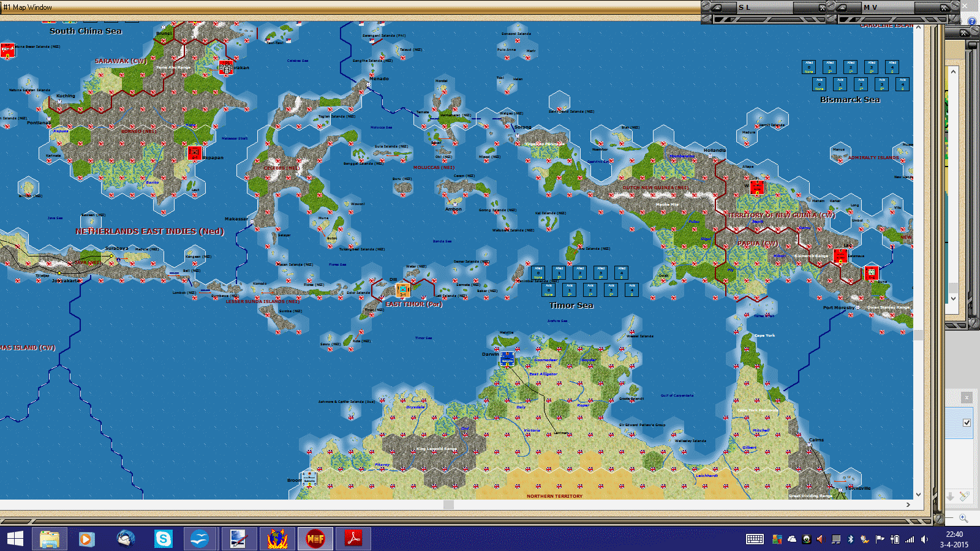Open the on-screen keyboard tray icon
Screen dimensions: 980x551
pos(755,539)
